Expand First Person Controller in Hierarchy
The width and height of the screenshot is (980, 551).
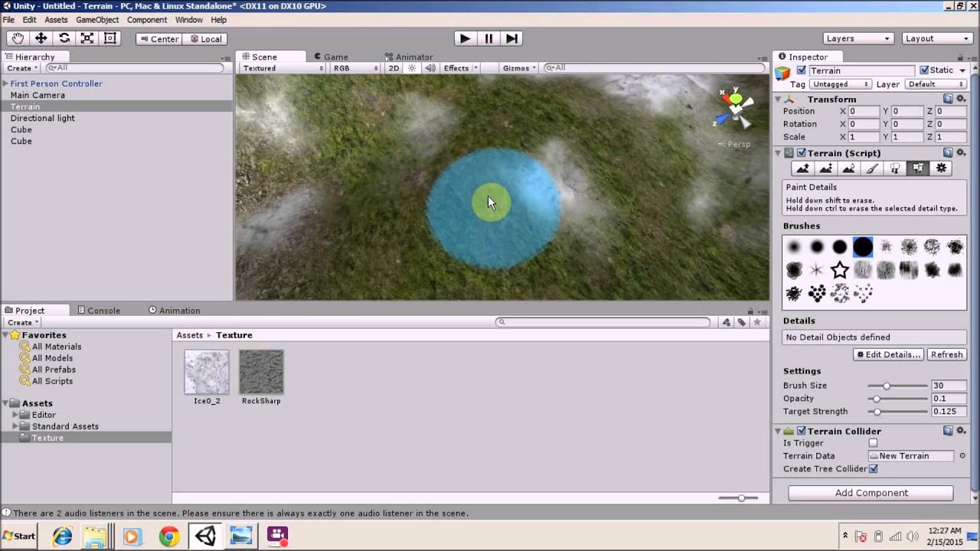pos(5,83)
